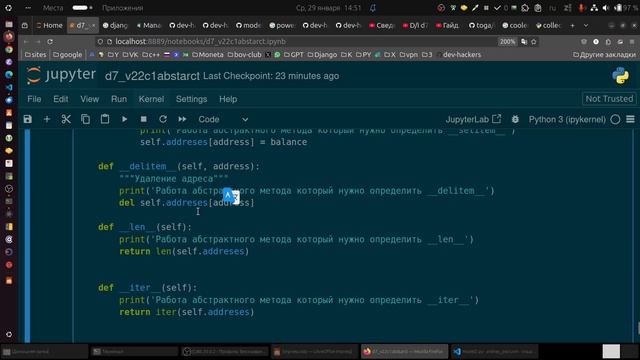The height and width of the screenshot is (360, 640).
Task: Click the return len(self.addreses) line
Action: [184, 251]
